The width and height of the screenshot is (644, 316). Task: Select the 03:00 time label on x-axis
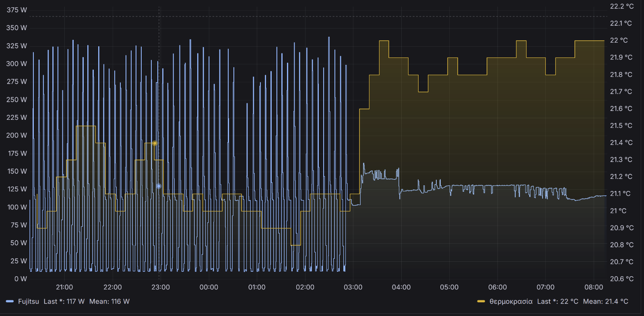click(x=353, y=287)
